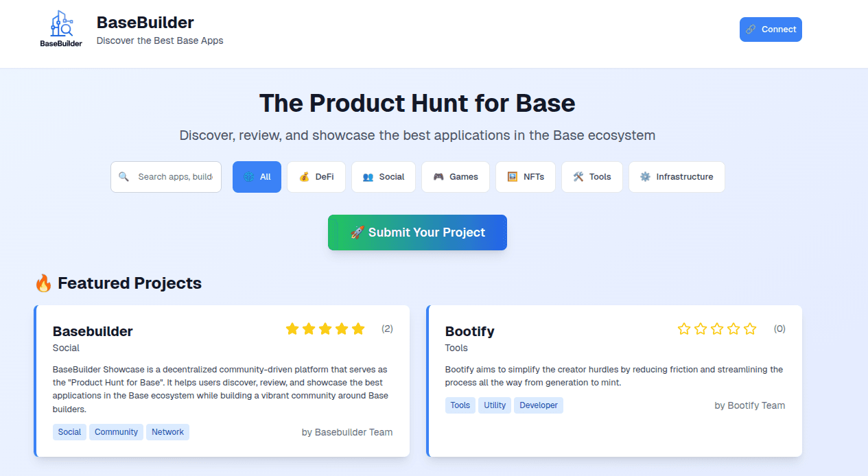Click the search magnifier icon

tap(124, 176)
